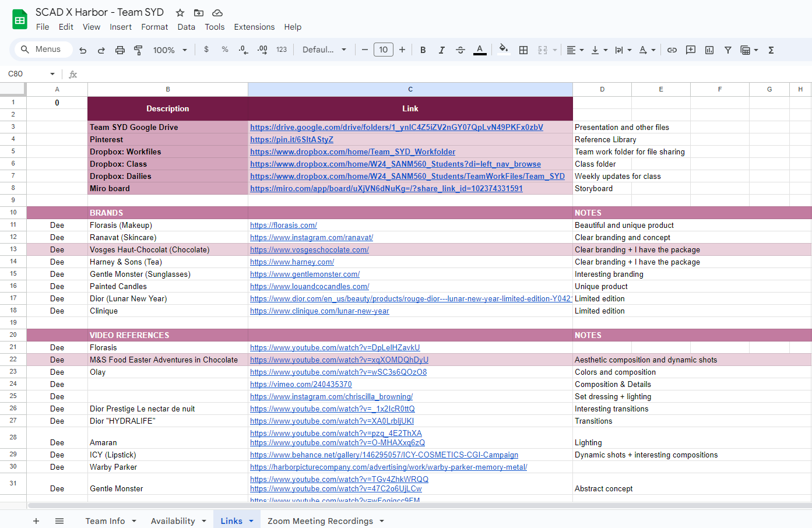Click the Insert chart icon
812x528 pixels.
coord(709,50)
